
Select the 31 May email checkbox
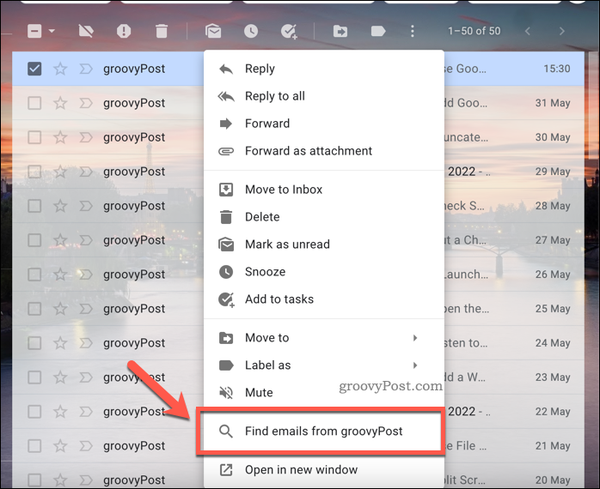[x=34, y=103]
